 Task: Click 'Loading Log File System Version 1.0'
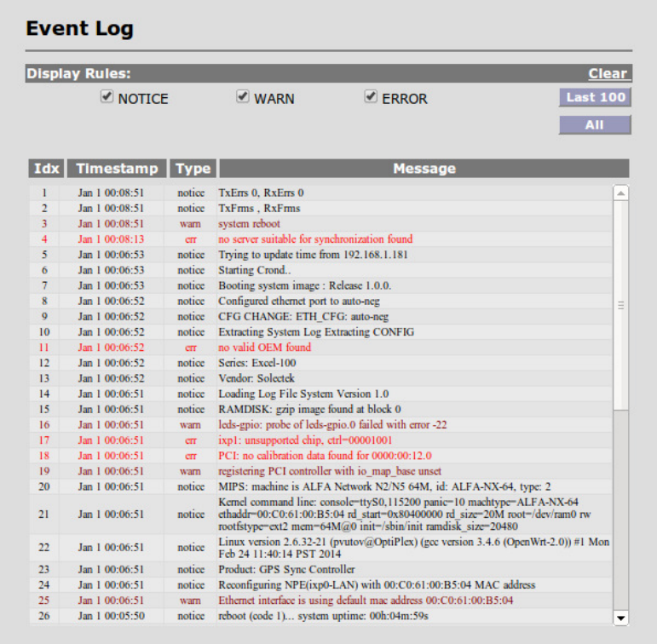[303, 394]
